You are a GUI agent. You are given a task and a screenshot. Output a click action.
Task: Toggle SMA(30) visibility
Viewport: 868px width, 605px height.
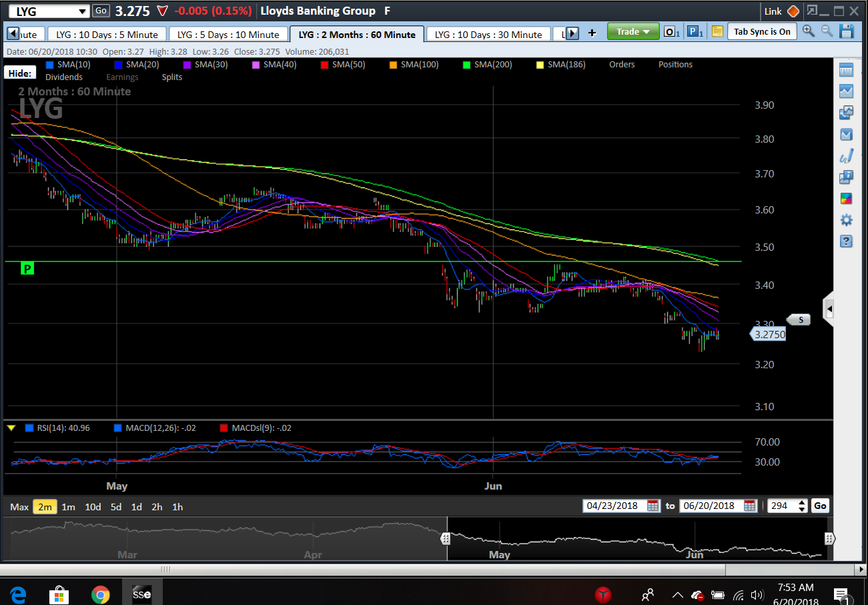click(205, 65)
